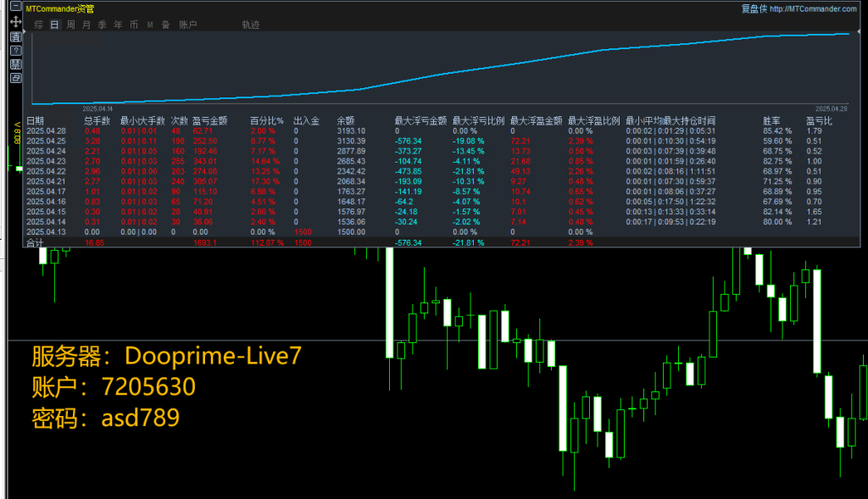Viewport: 868px width, 499px height.
Task: Select the 2025.04.22 row date
Action: tap(46, 171)
